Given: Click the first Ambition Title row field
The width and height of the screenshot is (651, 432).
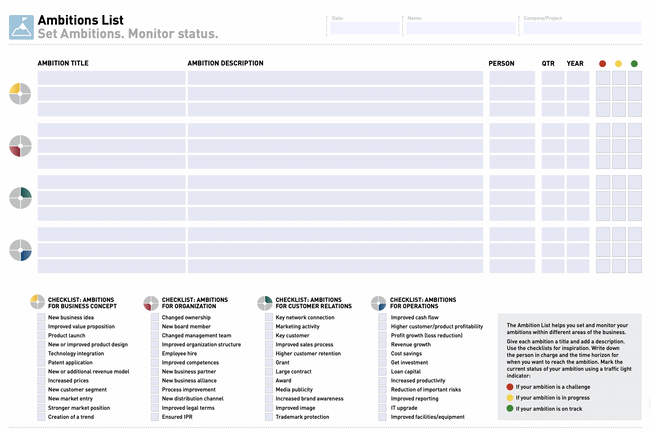Looking at the screenshot, I should [110, 78].
